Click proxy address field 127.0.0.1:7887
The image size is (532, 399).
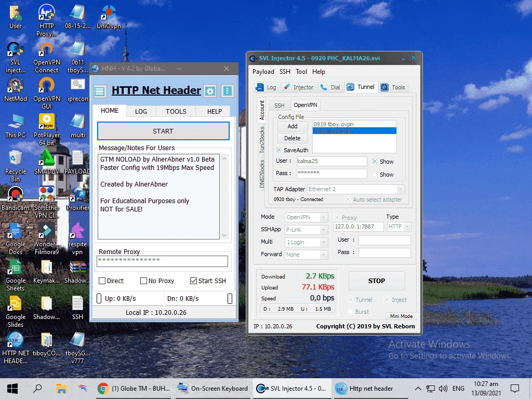358,227
